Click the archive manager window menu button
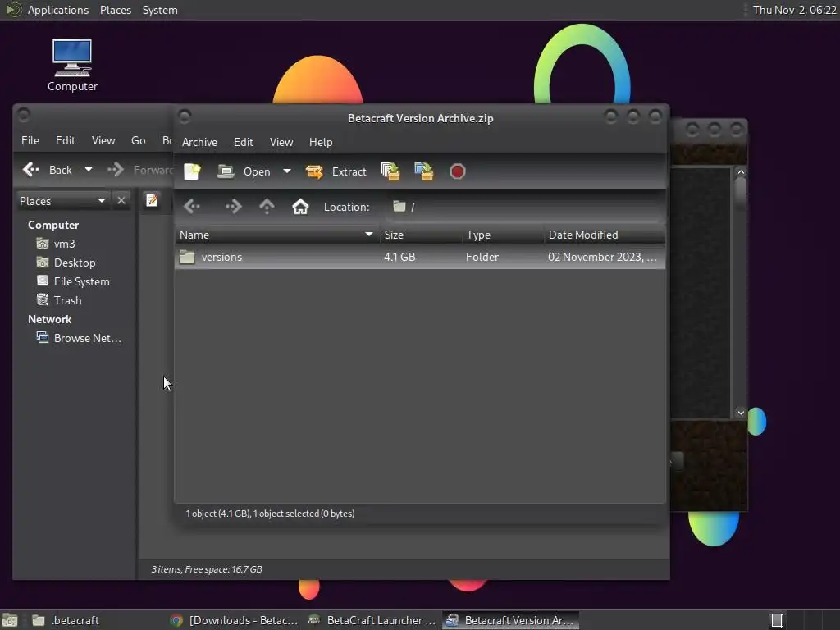840x630 pixels. pyautogui.click(x=185, y=116)
